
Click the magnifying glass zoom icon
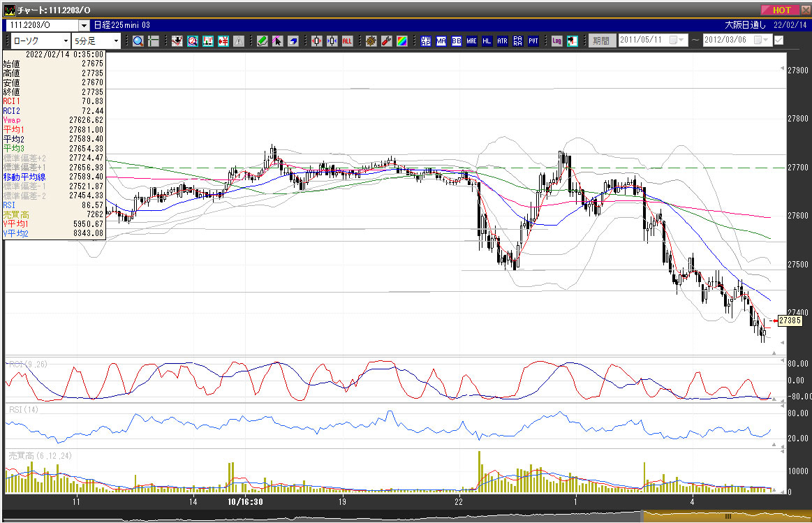(x=138, y=41)
